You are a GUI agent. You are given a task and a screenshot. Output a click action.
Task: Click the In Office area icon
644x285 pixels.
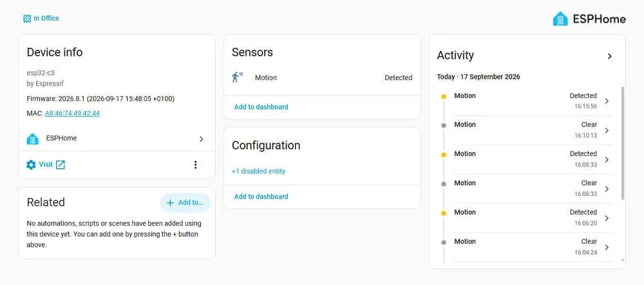[27, 19]
